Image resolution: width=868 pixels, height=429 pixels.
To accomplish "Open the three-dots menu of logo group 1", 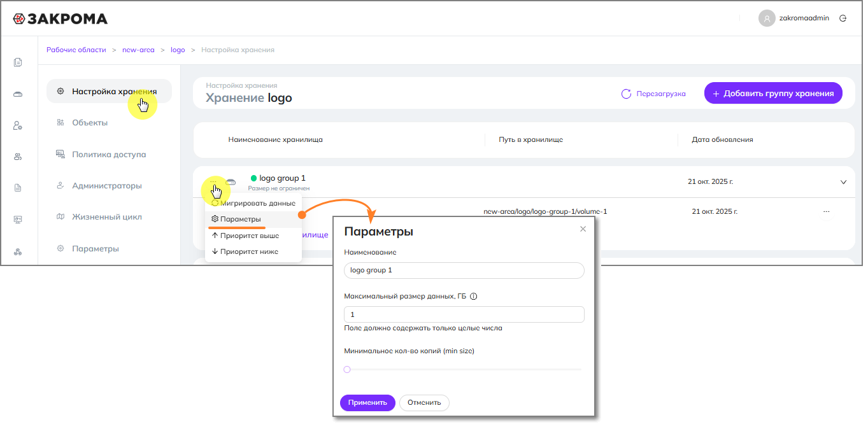I will (x=213, y=182).
